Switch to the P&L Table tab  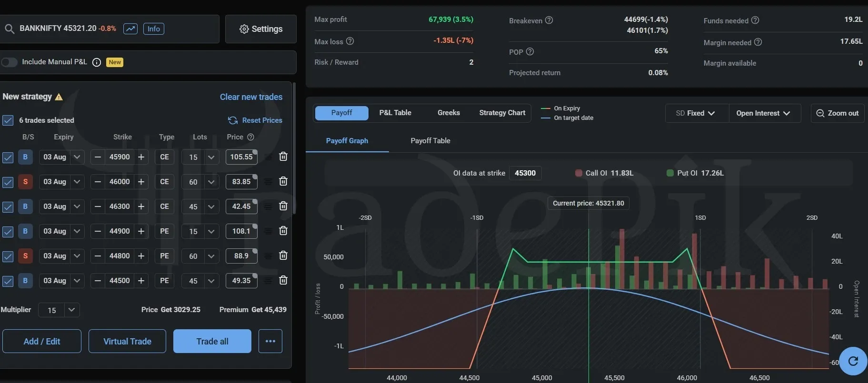(395, 113)
